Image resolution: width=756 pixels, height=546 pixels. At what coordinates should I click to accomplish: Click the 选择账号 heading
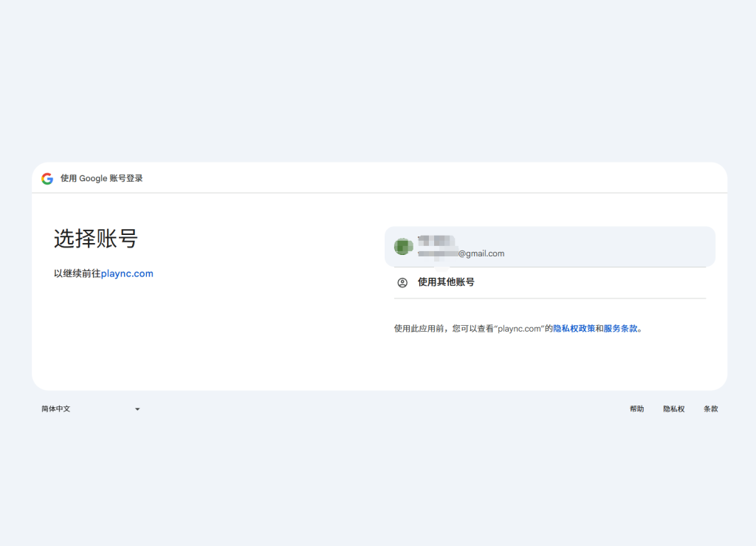95,239
